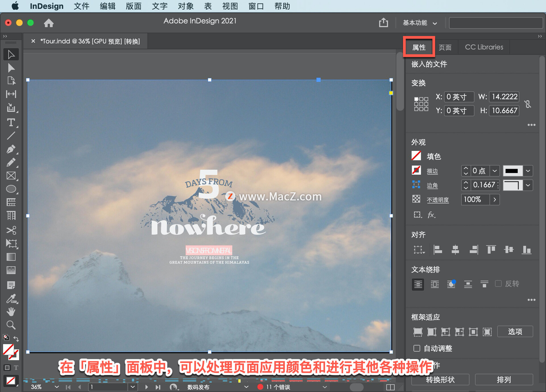Enable 反转 text wrap checkbox
The width and height of the screenshot is (546, 392).
(x=499, y=284)
